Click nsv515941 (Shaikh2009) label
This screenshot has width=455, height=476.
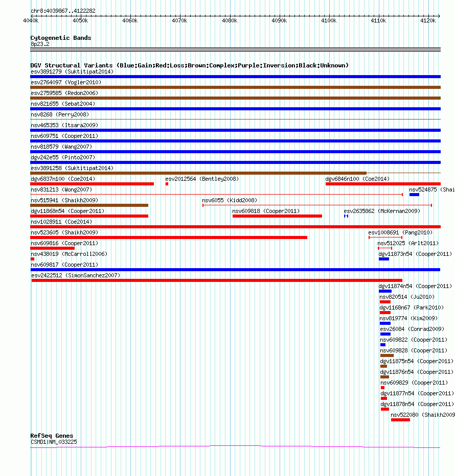tap(64, 200)
